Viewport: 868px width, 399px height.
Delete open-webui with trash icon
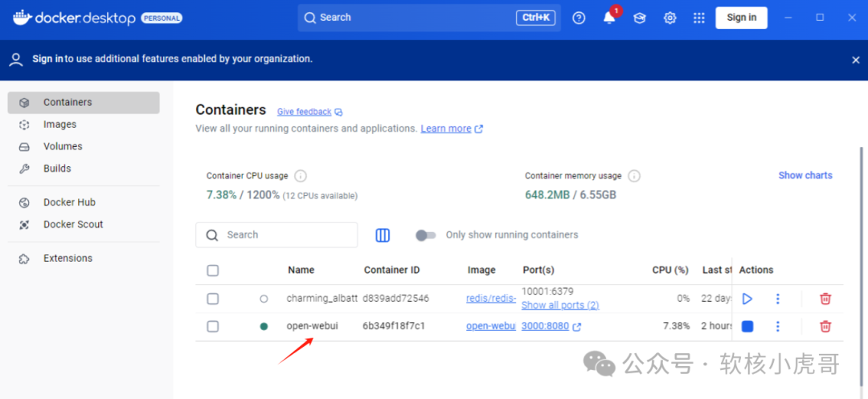(825, 327)
